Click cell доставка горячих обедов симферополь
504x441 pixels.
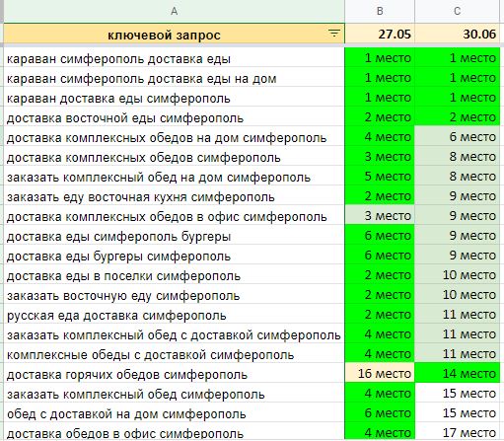[x=174, y=374]
